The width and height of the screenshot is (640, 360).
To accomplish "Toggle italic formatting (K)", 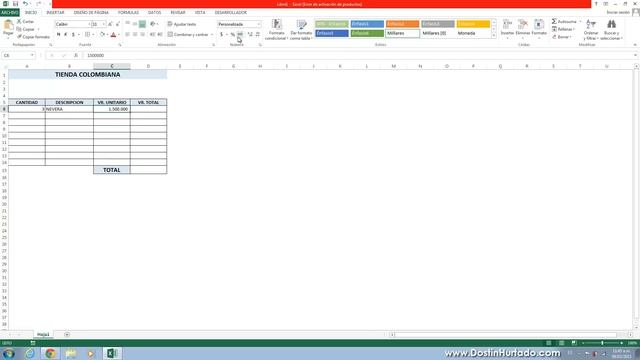I will pos(66,35).
